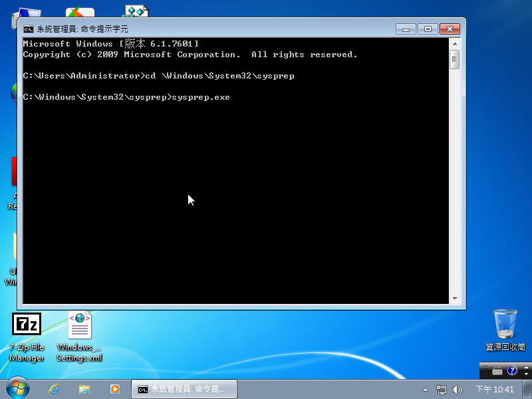Select the command prompt taskbar button

pos(184,389)
